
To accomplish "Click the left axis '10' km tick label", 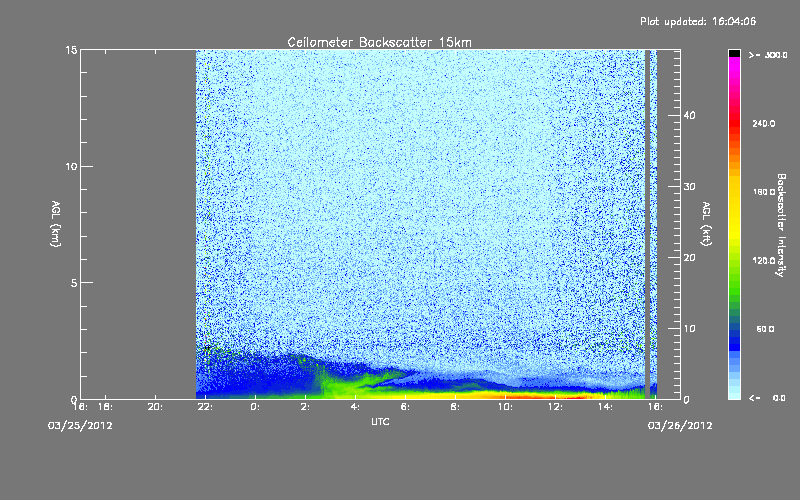I will click(71, 166).
